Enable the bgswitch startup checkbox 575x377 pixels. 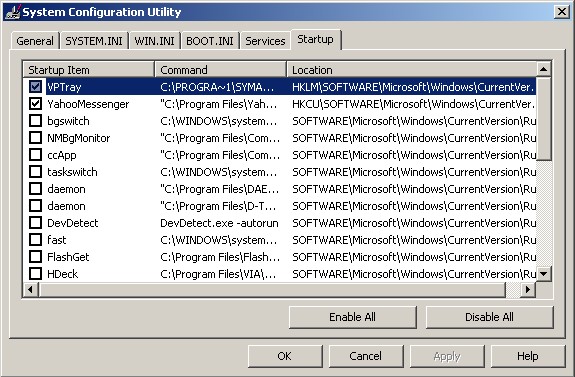(35, 121)
